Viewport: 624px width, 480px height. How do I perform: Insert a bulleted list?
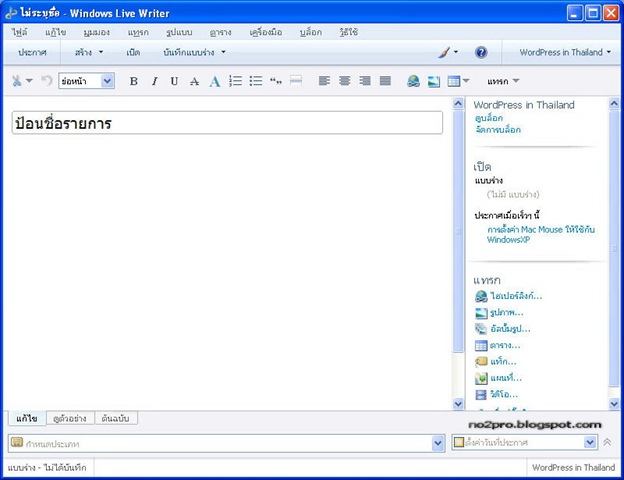click(255, 81)
